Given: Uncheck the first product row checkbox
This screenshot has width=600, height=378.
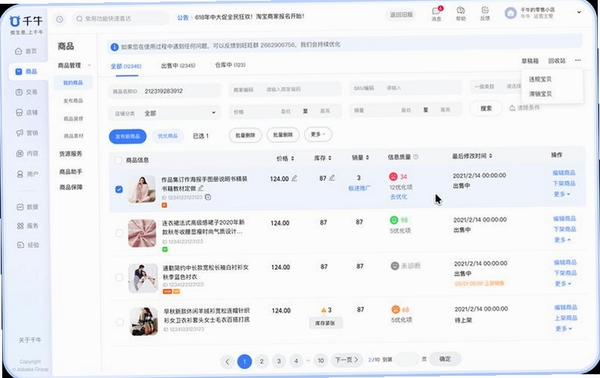Looking at the screenshot, I should [119, 189].
